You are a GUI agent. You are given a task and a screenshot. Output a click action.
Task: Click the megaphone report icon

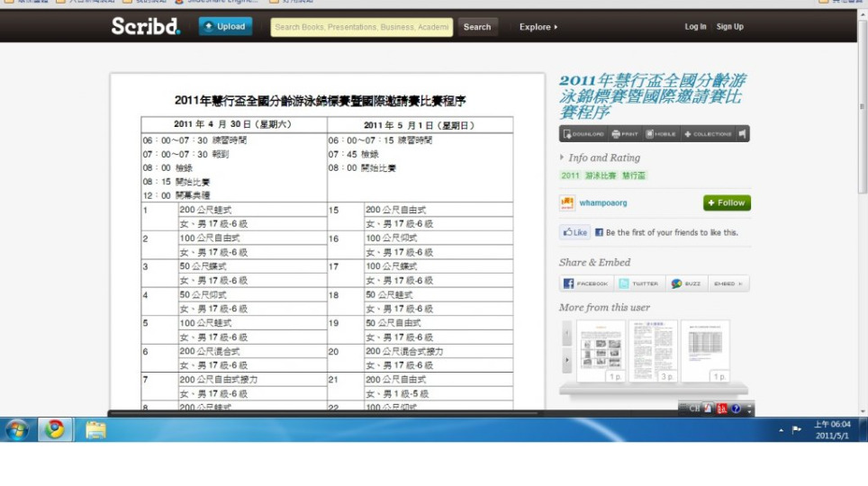point(743,134)
